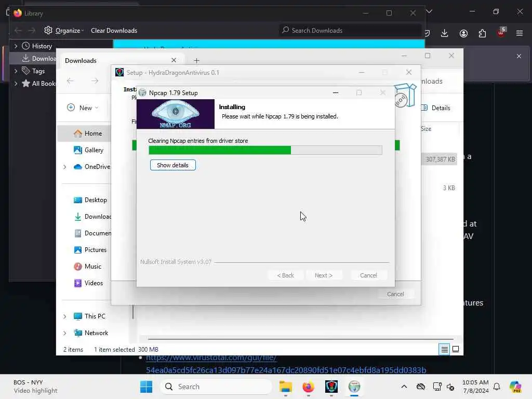Expand All Bookmarks in Library

(16, 84)
